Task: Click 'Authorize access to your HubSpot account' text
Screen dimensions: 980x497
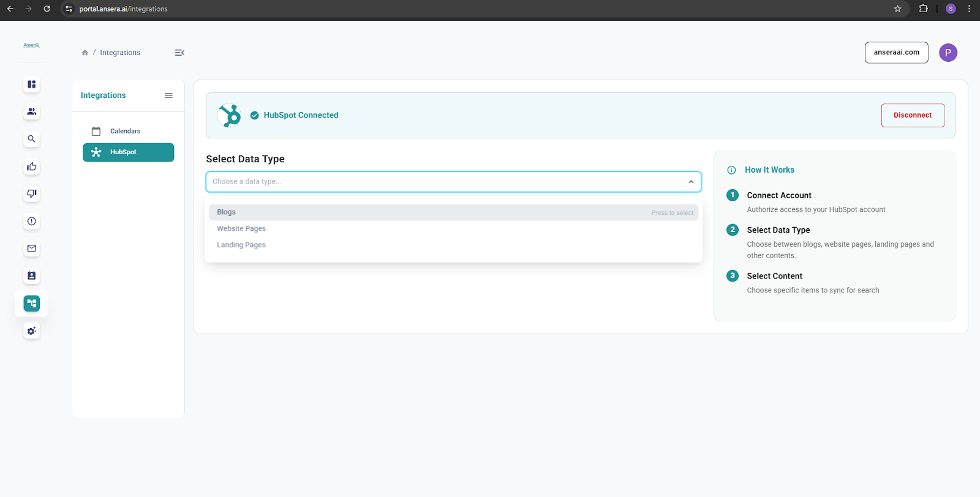Action: (x=816, y=209)
